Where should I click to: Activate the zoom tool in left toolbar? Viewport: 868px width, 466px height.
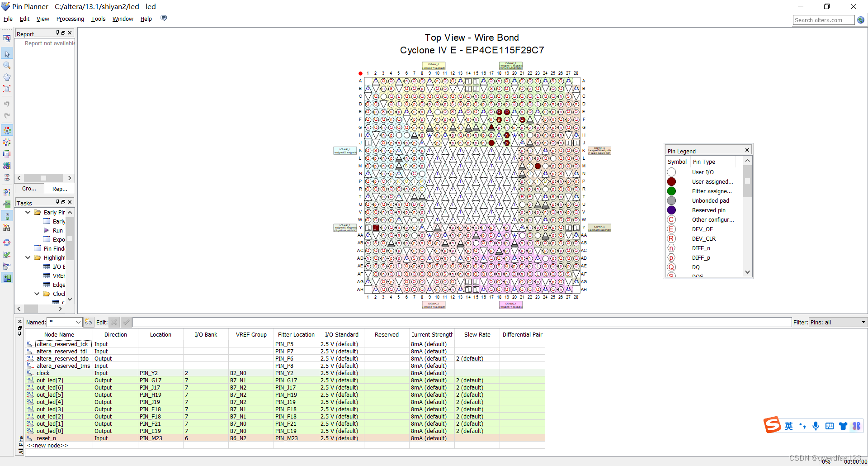click(7, 65)
